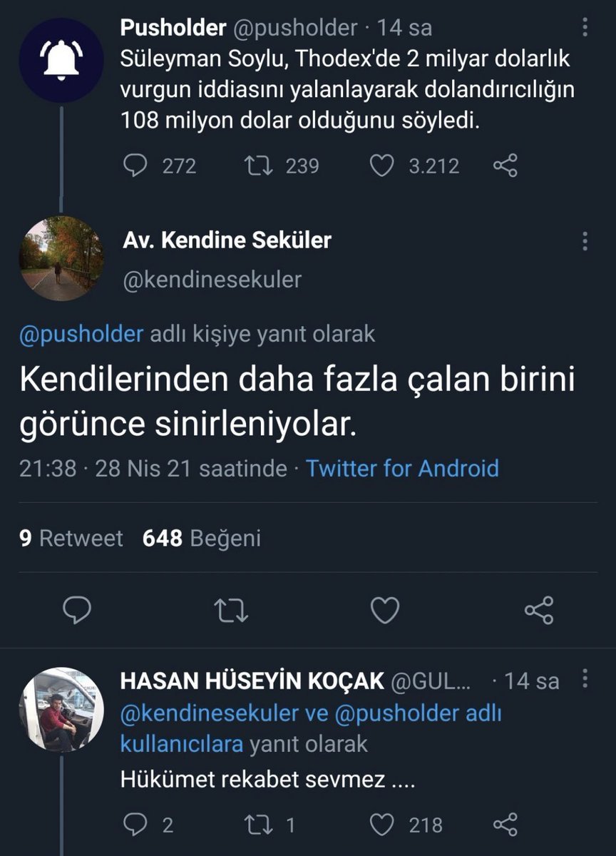
Task: Reply to Pusholder's tweet about Thodex
Action: tap(135, 166)
